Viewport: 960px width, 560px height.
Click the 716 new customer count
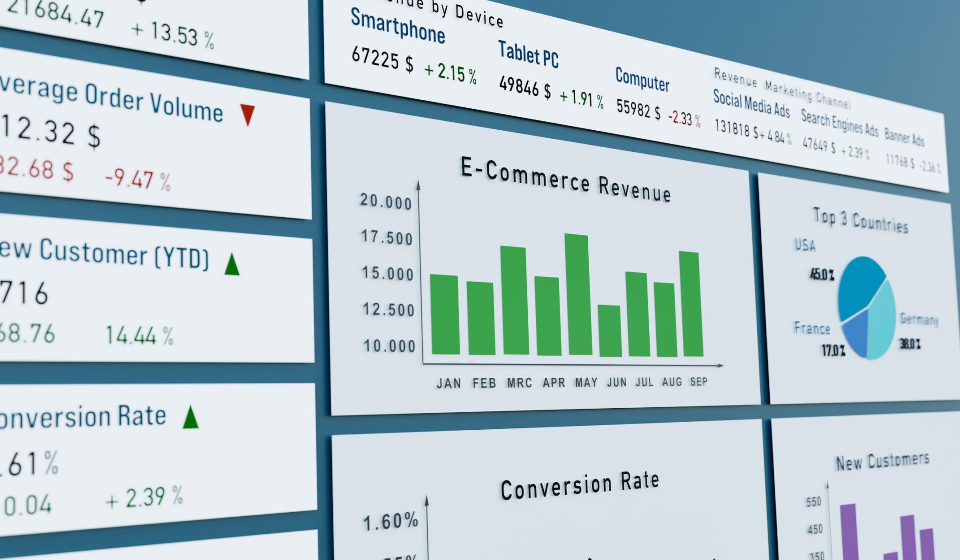pyautogui.click(x=23, y=293)
